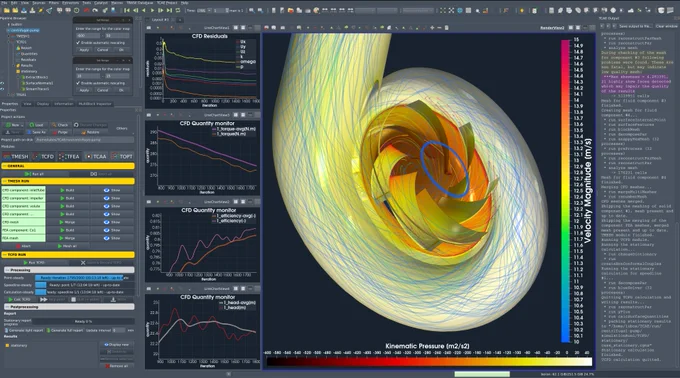
Task: Split RenderView2 vertically icon
Action: [578, 27]
